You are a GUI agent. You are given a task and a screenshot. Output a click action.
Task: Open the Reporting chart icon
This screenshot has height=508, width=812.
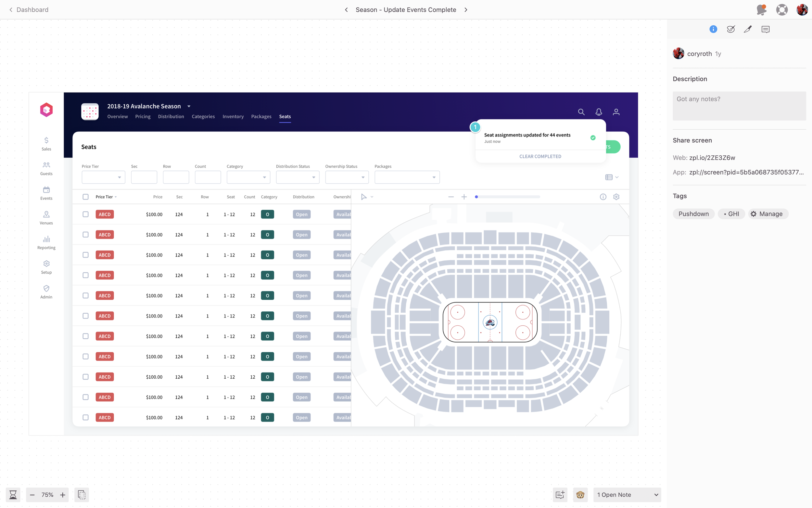point(46,239)
